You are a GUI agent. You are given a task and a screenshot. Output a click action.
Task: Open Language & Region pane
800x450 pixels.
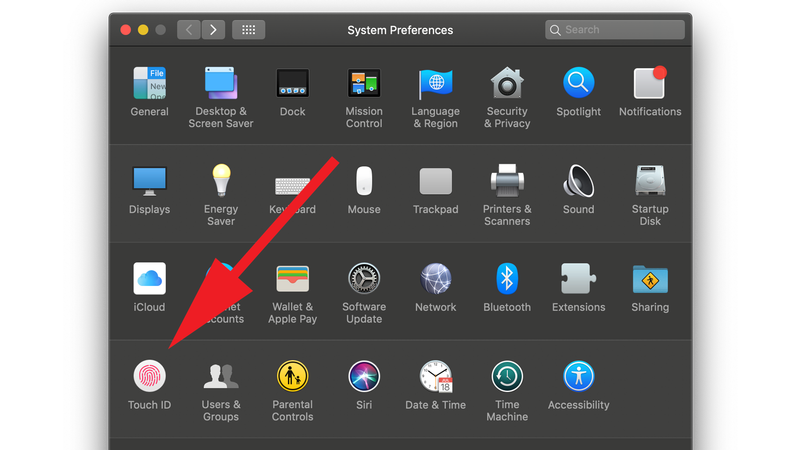435,83
